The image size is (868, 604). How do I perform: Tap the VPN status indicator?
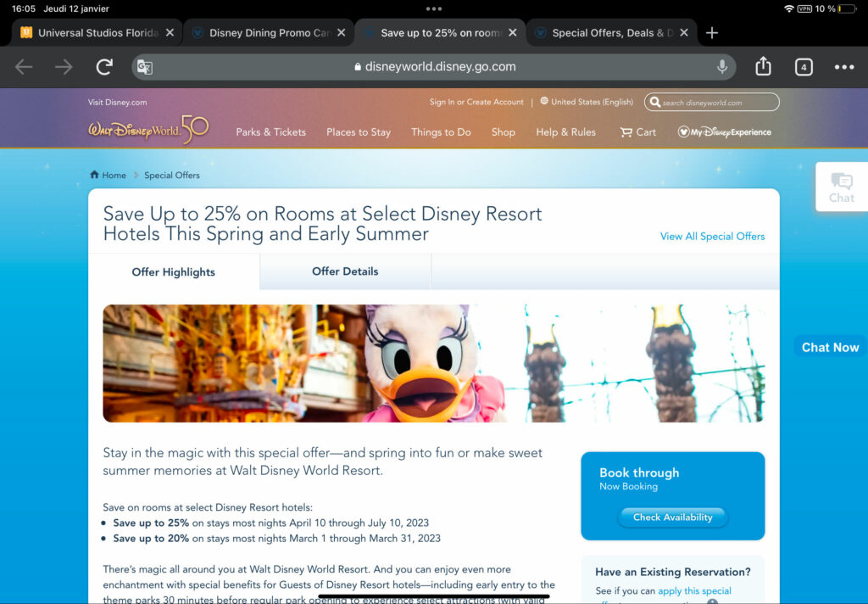click(804, 8)
